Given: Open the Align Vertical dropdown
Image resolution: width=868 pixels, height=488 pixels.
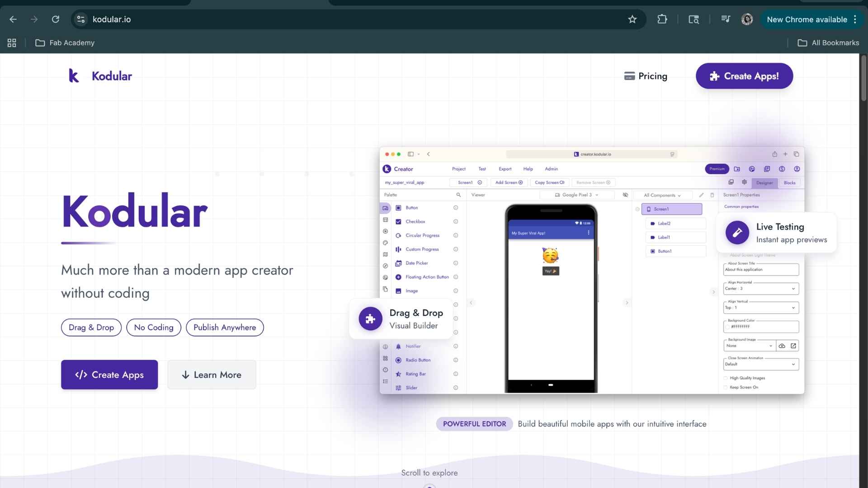Looking at the screenshot, I should (x=761, y=308).
